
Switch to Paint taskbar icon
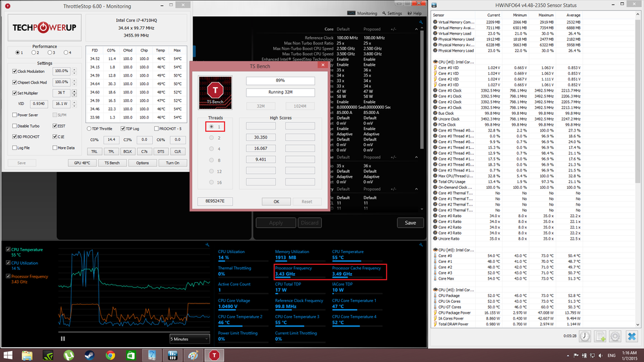[x=193, y=356]
